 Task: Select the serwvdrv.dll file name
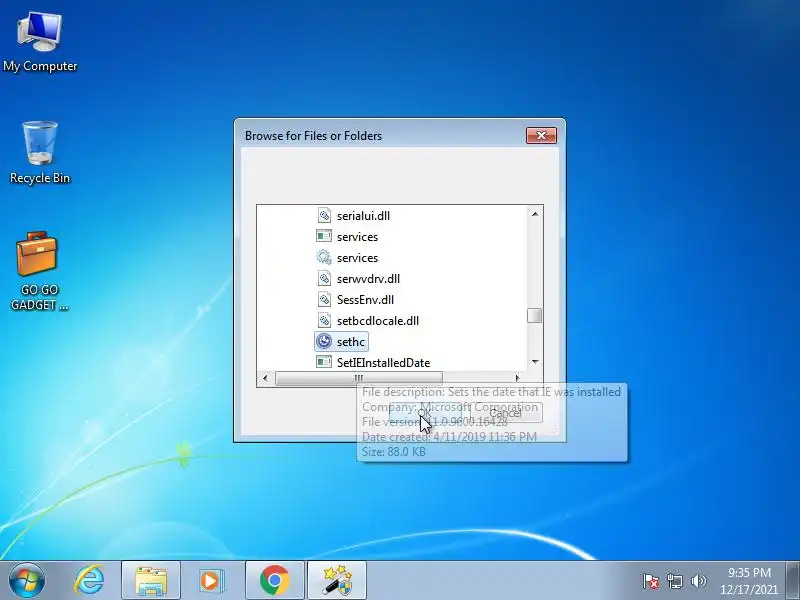click(368, 279)
